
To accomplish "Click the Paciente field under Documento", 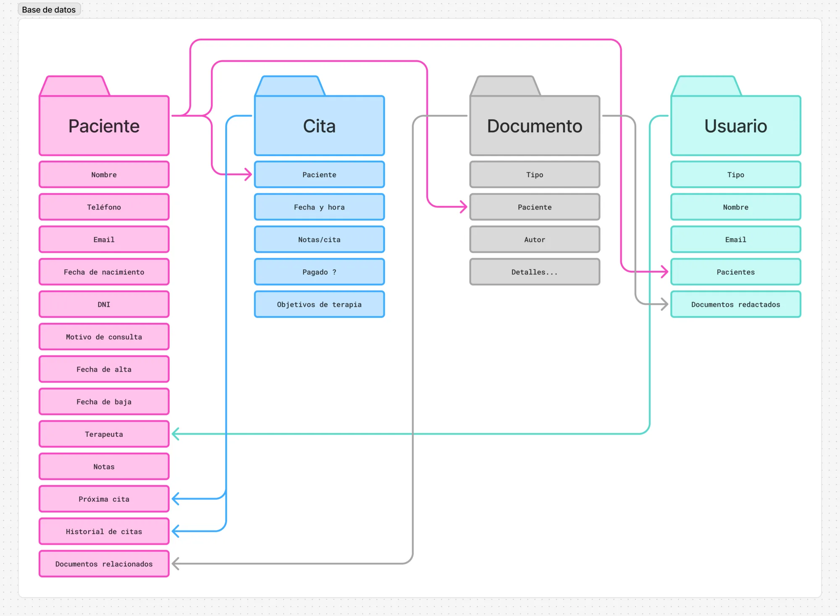I will tap(535, 207).
